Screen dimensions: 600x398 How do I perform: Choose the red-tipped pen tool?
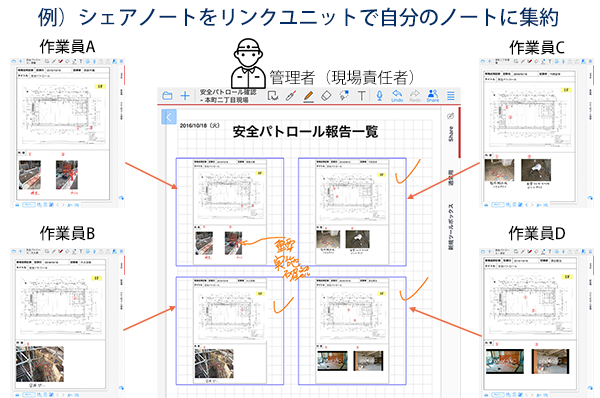[291, 96]
